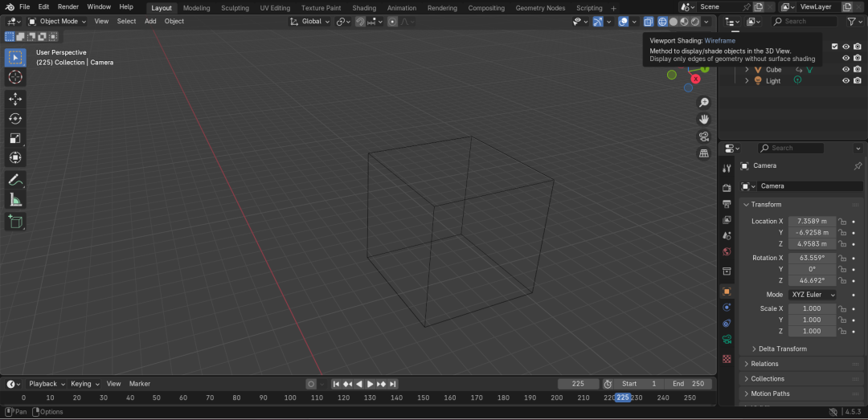Click the Blender logo menu icon
The height and width of the screenshot is (420, 868).
tap(10, 7)
